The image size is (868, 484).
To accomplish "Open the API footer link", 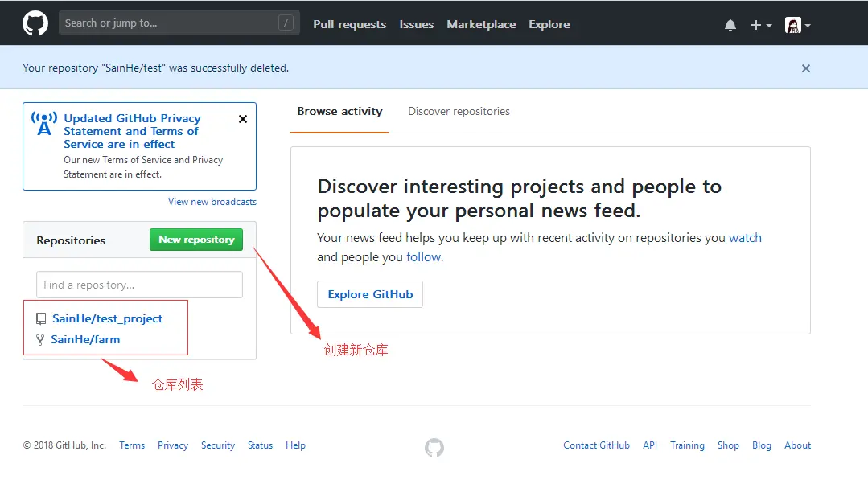I will click(x=650, y=445).
